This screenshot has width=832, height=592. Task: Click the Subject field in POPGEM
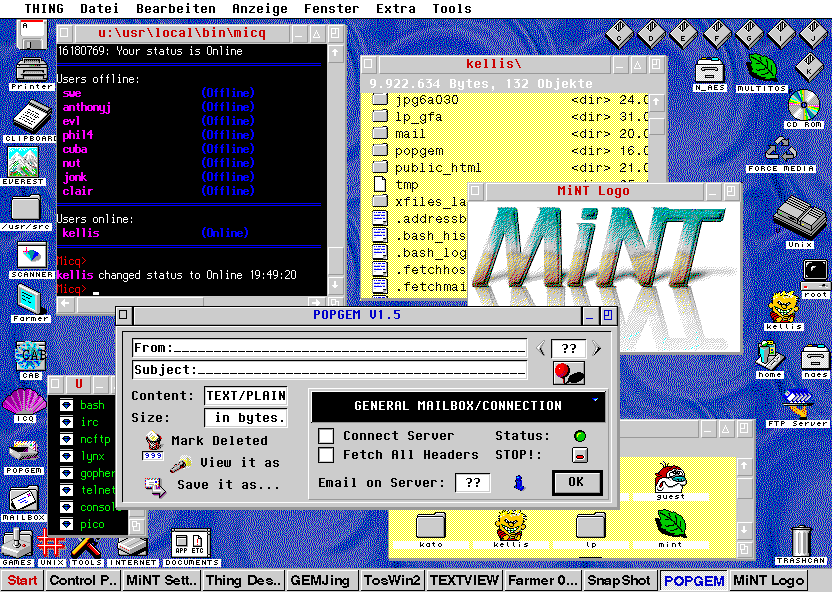330,370
